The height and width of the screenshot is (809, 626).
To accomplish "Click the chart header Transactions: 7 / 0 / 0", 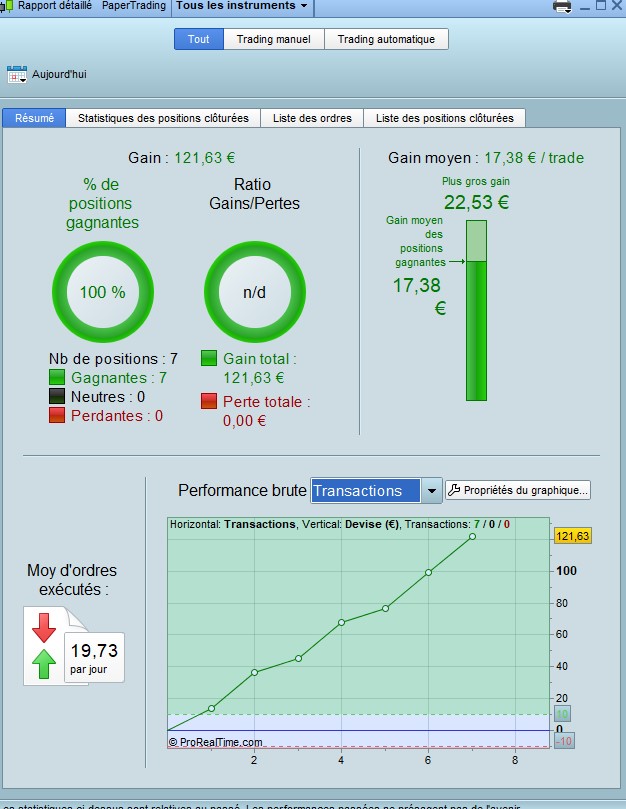I will coord(457,524).
